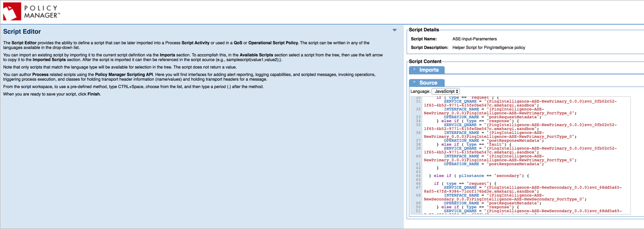The width and height of the screenshot is (644, 229).
Task: Click the Policy Manager logo
Action: (x=31, y=11)
